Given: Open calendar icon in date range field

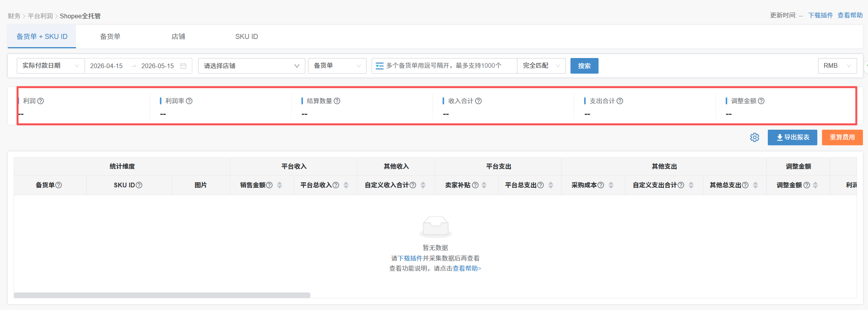Looking at the screenshot, I should point(183,66).
